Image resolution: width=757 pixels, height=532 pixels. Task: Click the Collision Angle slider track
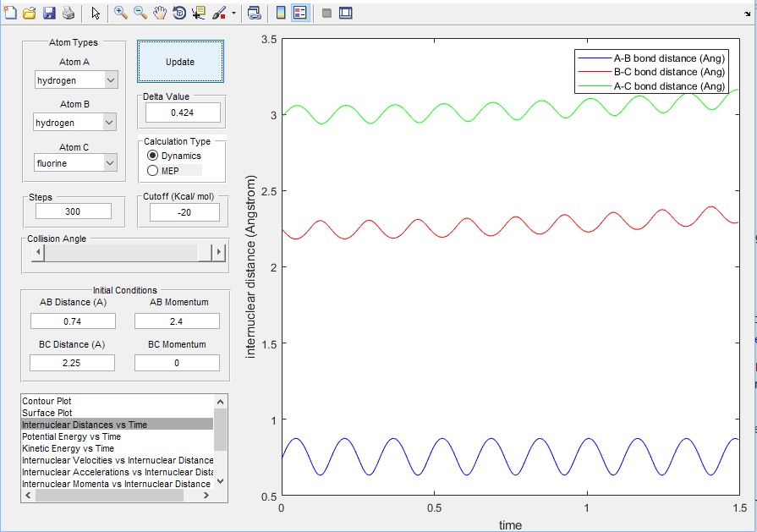coord(121,252)
